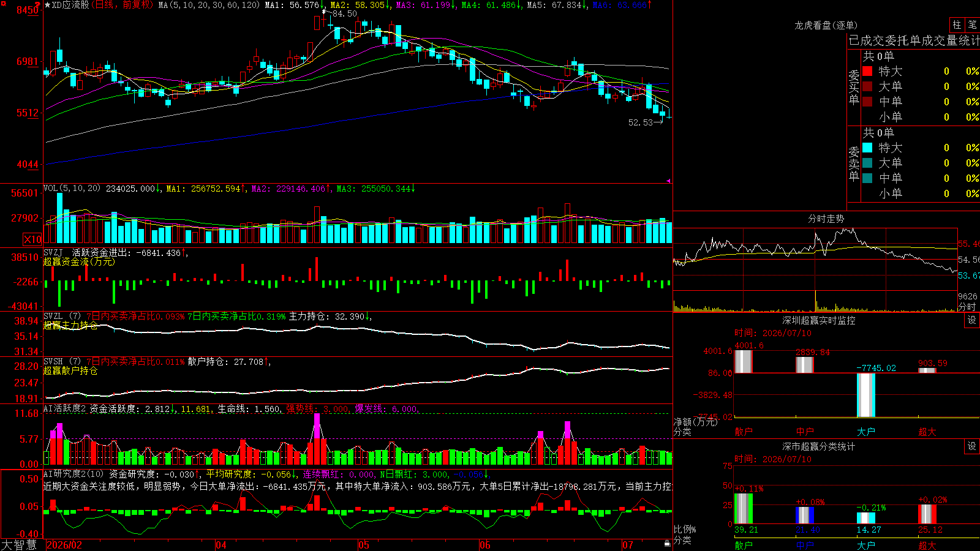This screenshot has height=551, width=980.
Task: Click the 强势线: 3.000 label
Action: coord(318,409)
